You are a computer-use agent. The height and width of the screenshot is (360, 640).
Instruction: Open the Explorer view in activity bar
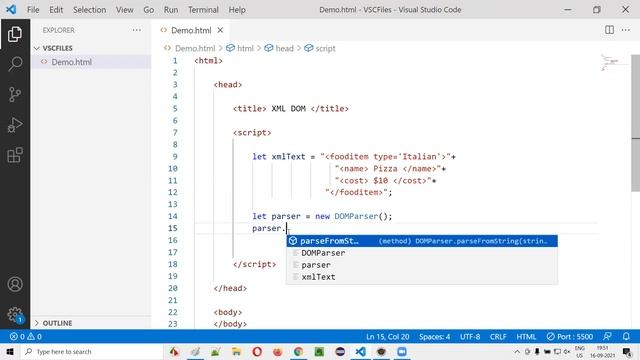pyautogui.click(x=15, y=34)
